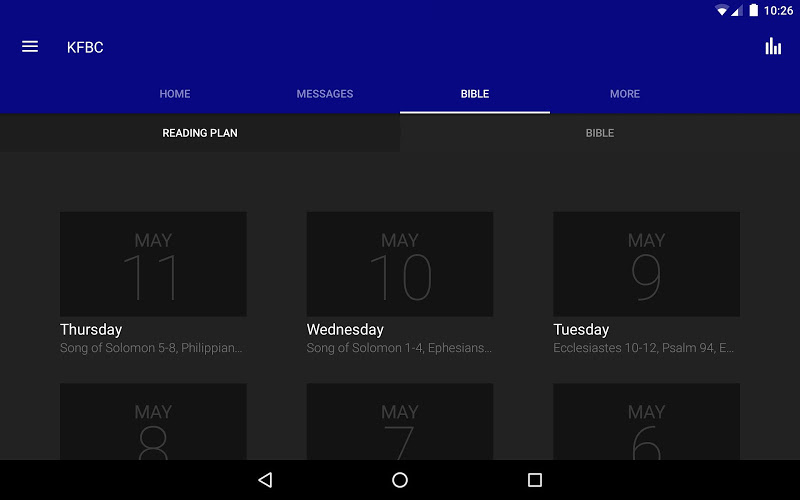Click the Thursday reading title
Screen dimensions: 800x500
point(91,330)
